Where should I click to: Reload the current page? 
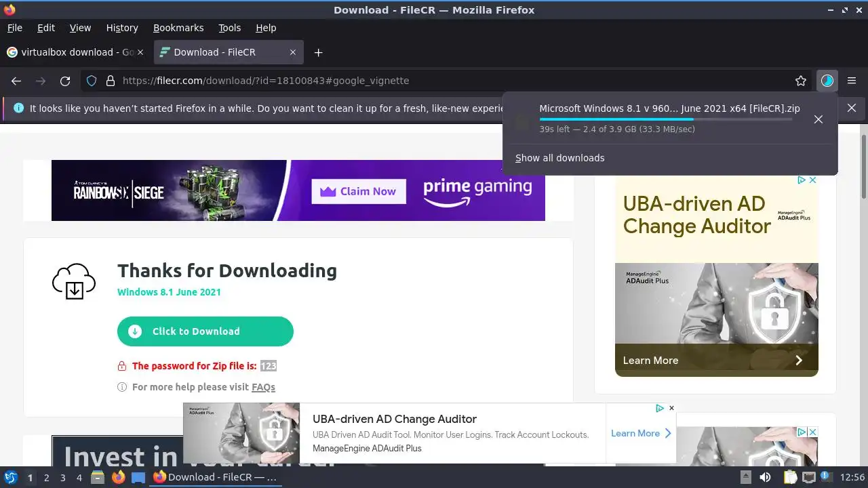pyautogui.click(x=65, y=81)
